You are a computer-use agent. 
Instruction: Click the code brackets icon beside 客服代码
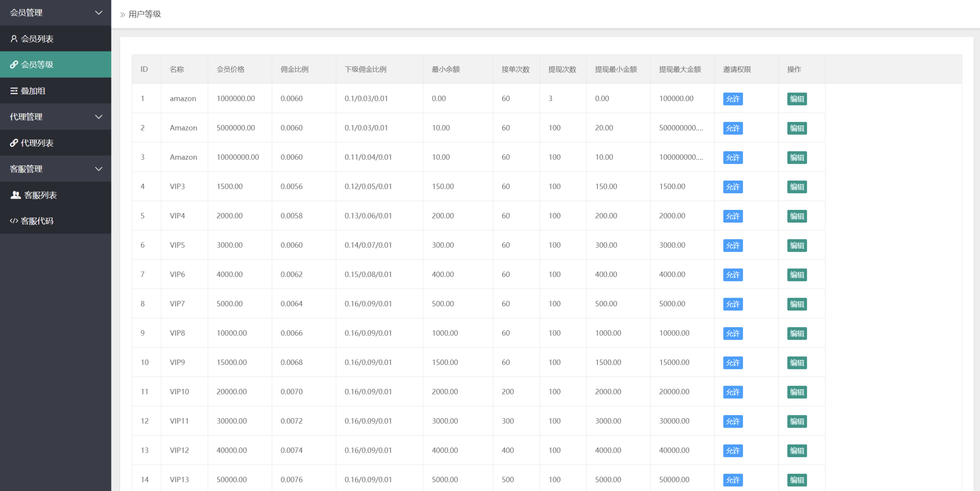[x=14, y=221]
